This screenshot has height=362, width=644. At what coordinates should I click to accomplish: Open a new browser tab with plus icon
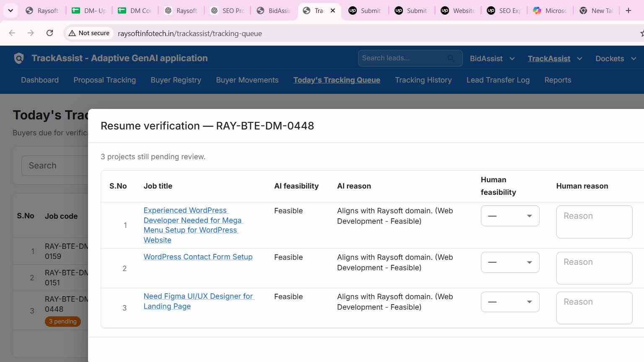[x=628, y=10]
